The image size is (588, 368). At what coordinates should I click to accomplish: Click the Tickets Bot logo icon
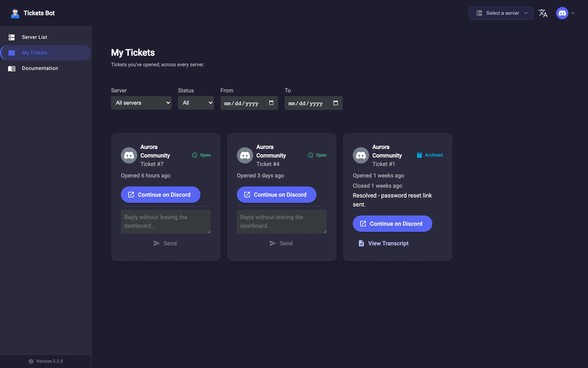[15, 13]
